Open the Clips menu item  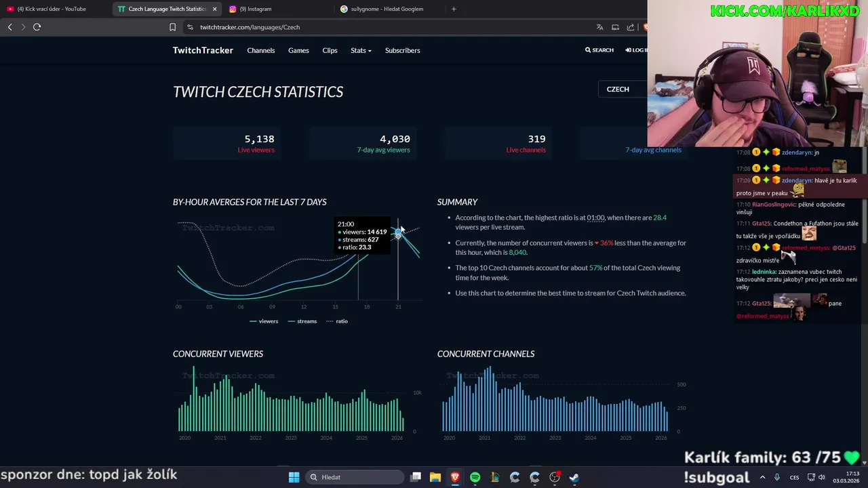pyautogui.click(x=330, y=50)
